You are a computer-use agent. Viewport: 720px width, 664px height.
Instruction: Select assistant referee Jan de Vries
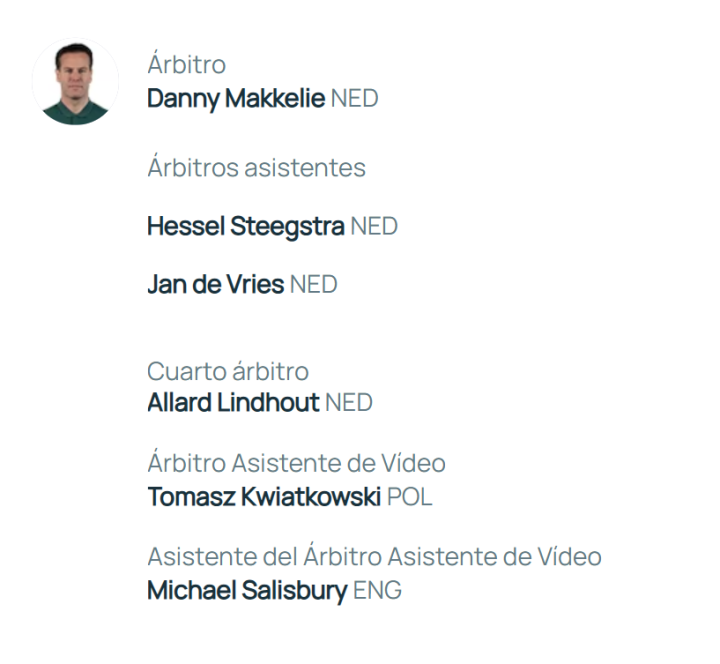(x=215, y=284)
